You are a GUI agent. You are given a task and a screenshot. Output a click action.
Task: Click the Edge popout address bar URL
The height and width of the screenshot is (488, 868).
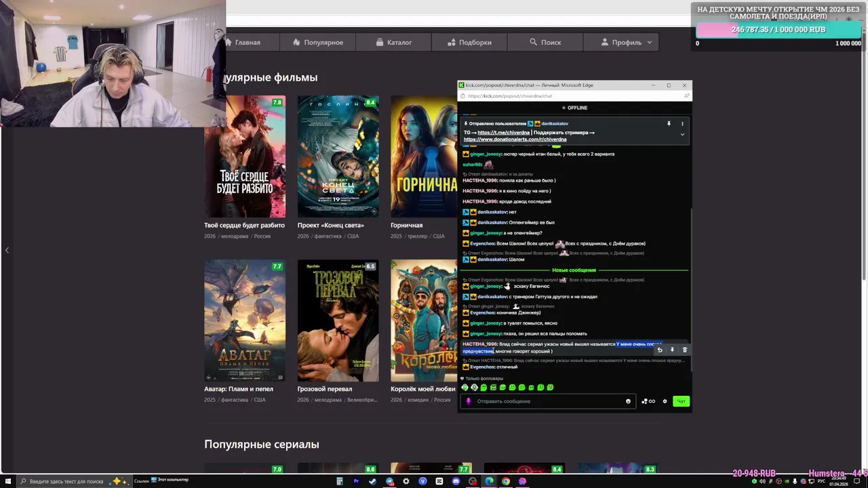(510, 96)
